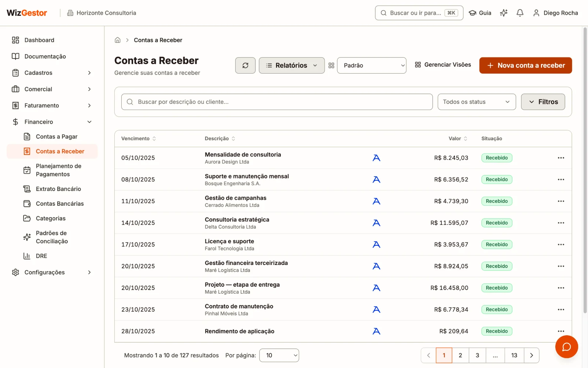The height and width of the screenshot is (368, 588).
Task: Sort by Vencimento column
Action: (x=139, y=139)
